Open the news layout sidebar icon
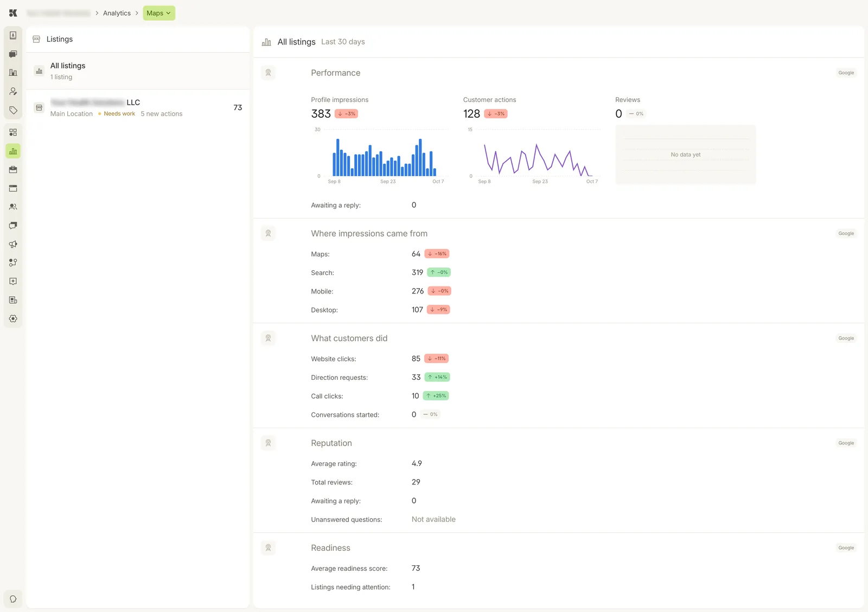The image size is (868, 612). [x=13, y=300]
